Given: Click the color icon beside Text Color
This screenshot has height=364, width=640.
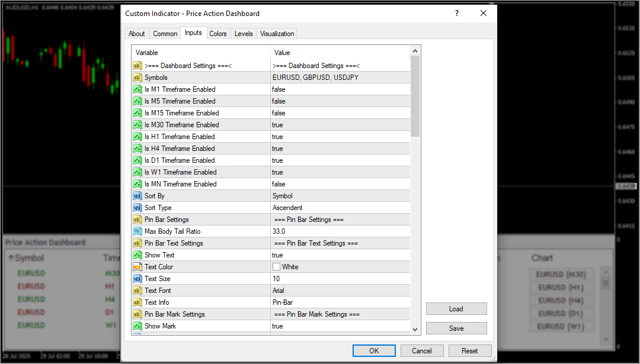Looking at the screenshot, I should [137, 267].
